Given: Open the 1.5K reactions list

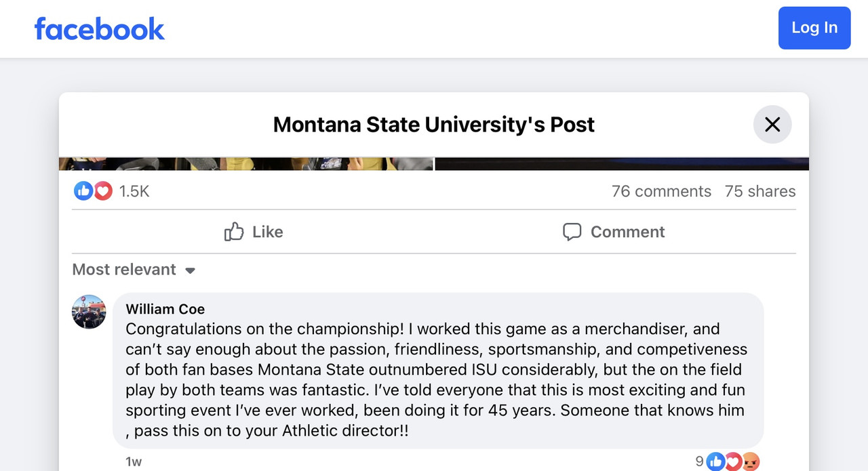Looking at the screenshot, I should tap(134, 192).
